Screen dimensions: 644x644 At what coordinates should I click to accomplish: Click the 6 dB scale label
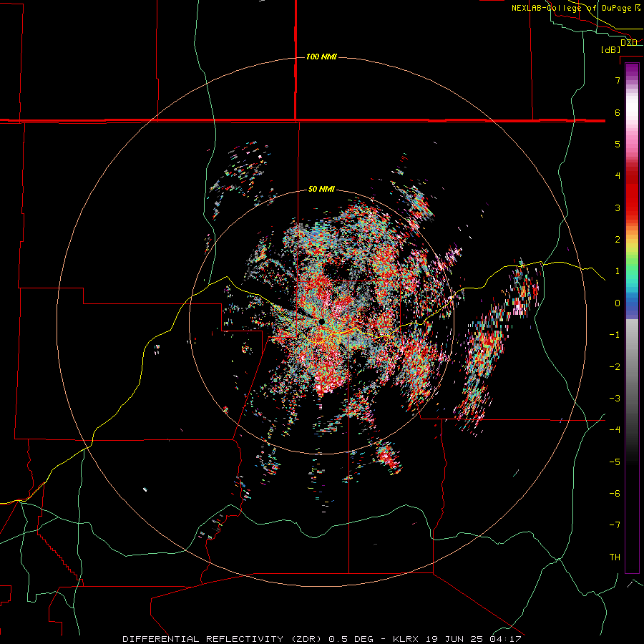pos(618,112)
